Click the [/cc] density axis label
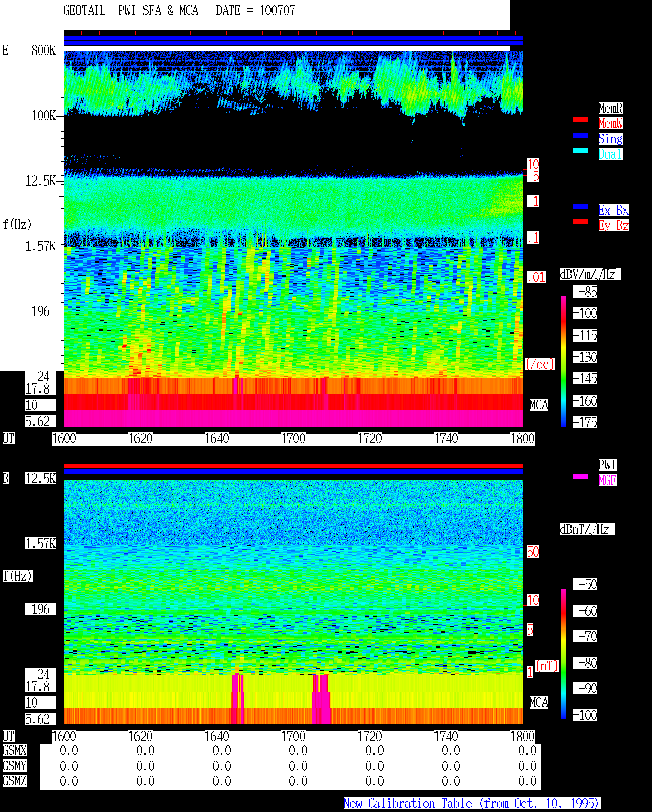652x812 pixels. click(x=539, y=364)
